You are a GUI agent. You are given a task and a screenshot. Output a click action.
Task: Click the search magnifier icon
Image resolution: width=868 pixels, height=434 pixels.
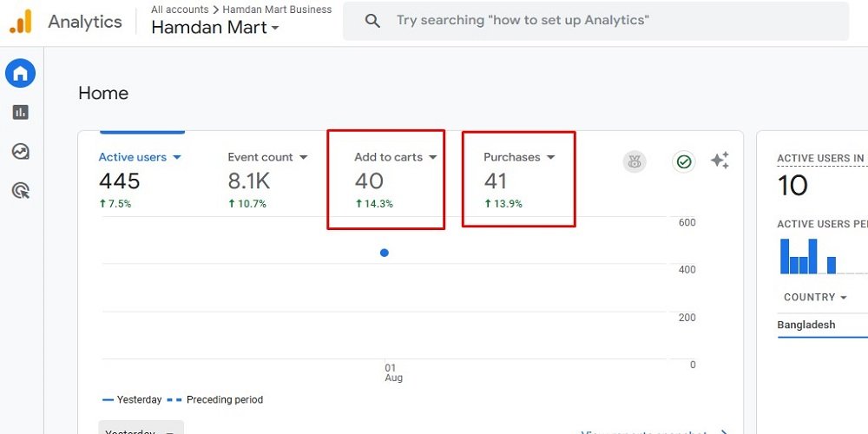372,21
